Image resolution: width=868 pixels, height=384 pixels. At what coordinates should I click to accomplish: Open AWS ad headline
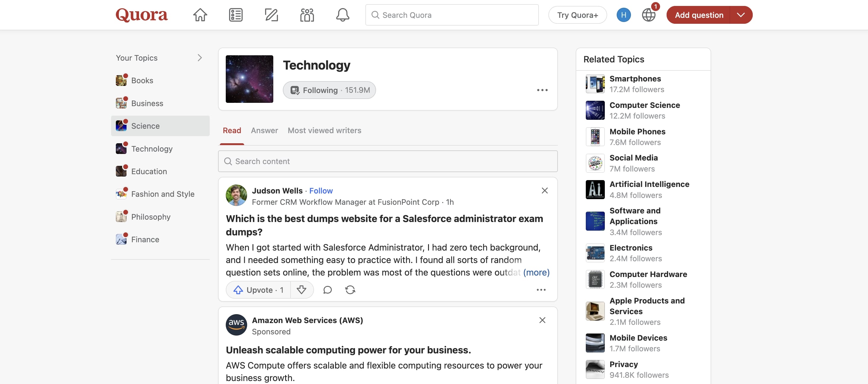click(x=348, y=350)
